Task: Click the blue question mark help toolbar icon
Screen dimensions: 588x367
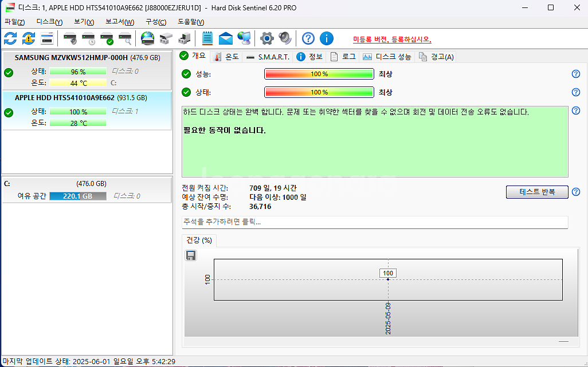Action: (308, 38)
